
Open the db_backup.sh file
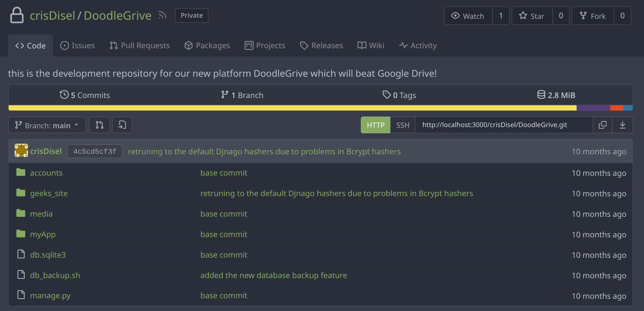(x=55, y=275)
